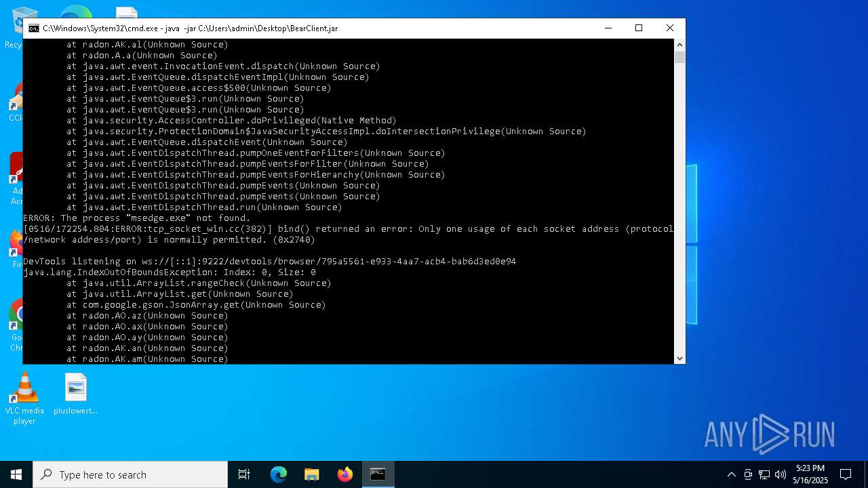This screenshot has height=488, width=868.
Task: Click the console vertical scrollbar thumb
Action: click(679, 57)
